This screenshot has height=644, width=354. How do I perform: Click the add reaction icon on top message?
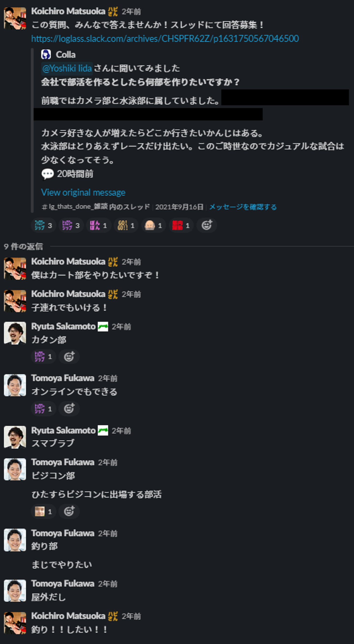click(x=207, y=225)
